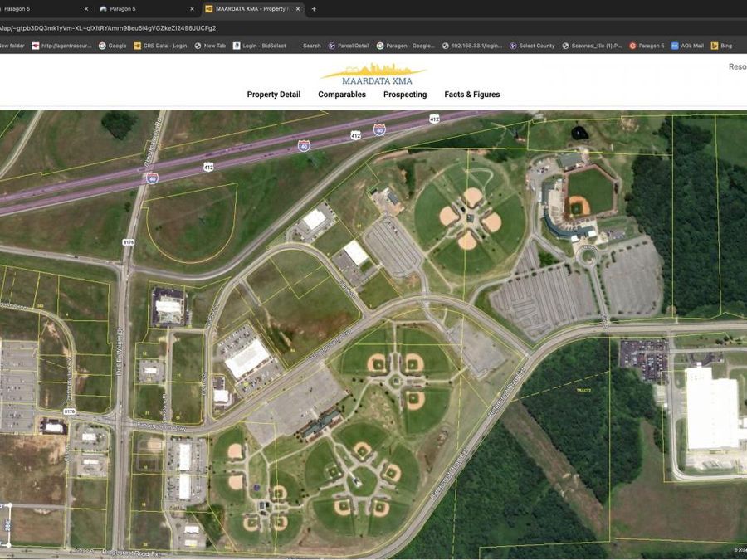
Task: Open the Login - BidSelect bookmark
Action: 259,46
